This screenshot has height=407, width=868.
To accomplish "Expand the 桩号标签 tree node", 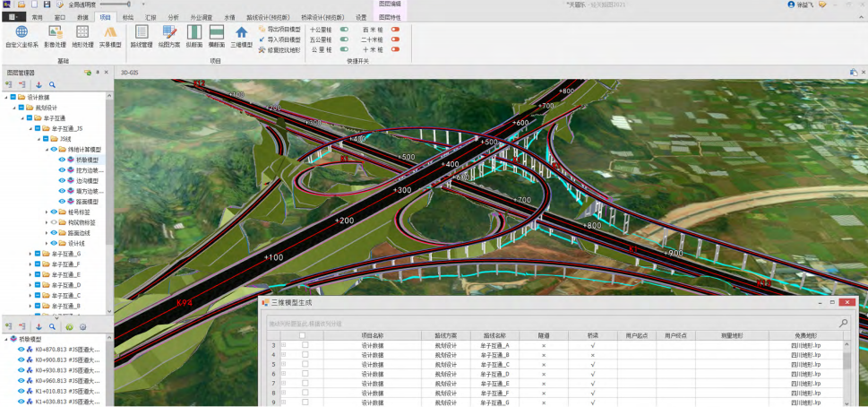I will tap(47, 212).
